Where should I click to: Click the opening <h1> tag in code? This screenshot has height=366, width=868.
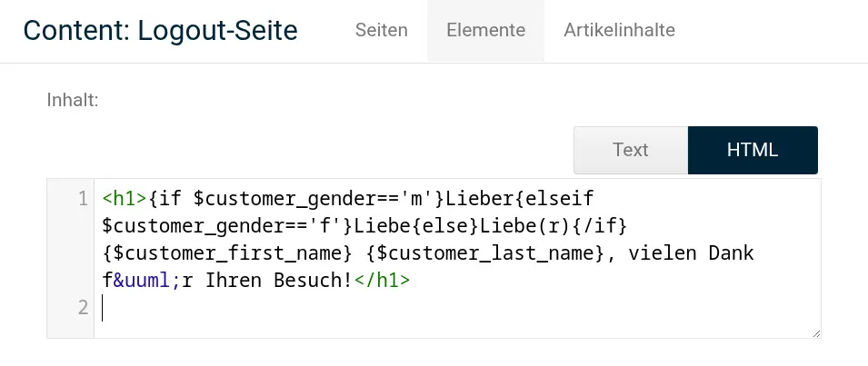[125, 198]
